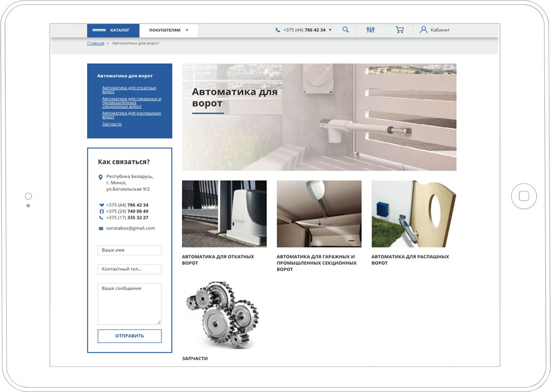Screen dimensions: 551x392
Task: Open the shopping cart icon
Action: coord(399,30)
